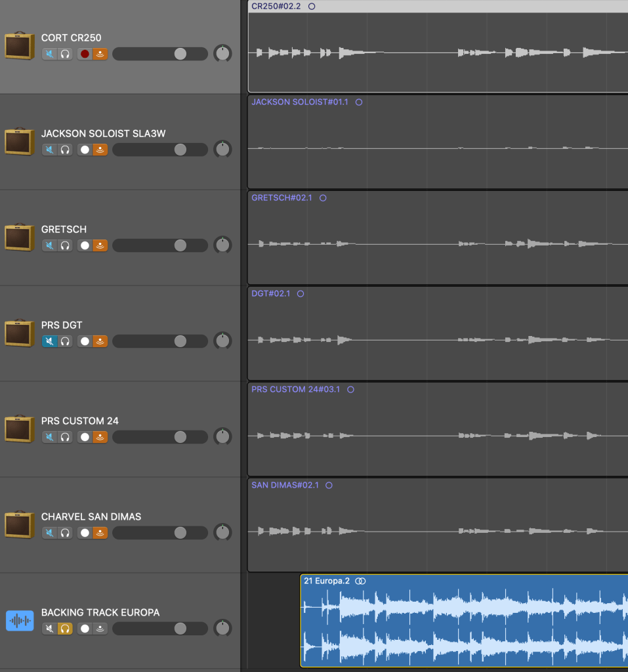
Task: Click the CORT CR250 amp track icon
Action: 20,46
